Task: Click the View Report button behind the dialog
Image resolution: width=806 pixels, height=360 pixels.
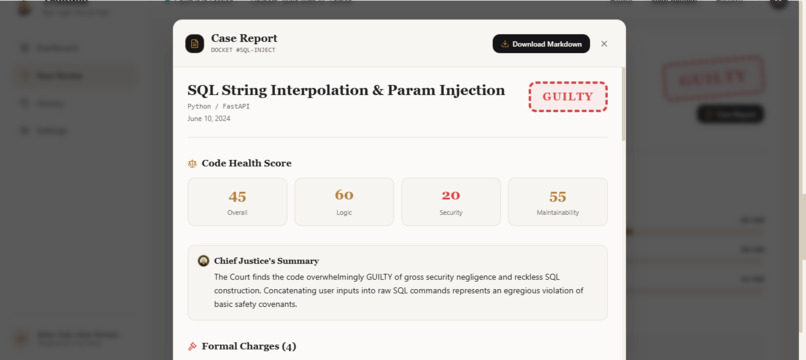Action: pyautogui.click(x=730, y=114)
